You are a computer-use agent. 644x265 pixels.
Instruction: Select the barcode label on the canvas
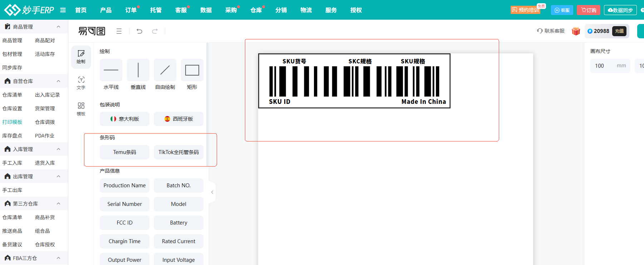(354, 81)
